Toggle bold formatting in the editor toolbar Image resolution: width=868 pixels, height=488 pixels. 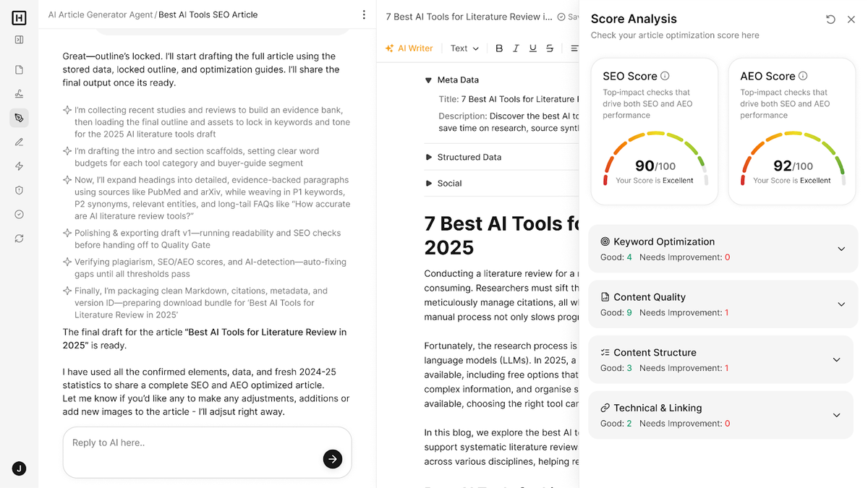499,48
